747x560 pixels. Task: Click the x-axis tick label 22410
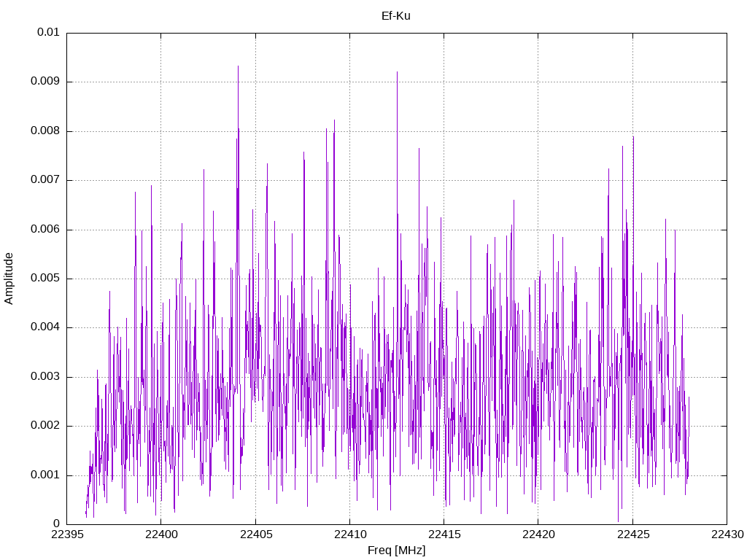coord(350,534)
